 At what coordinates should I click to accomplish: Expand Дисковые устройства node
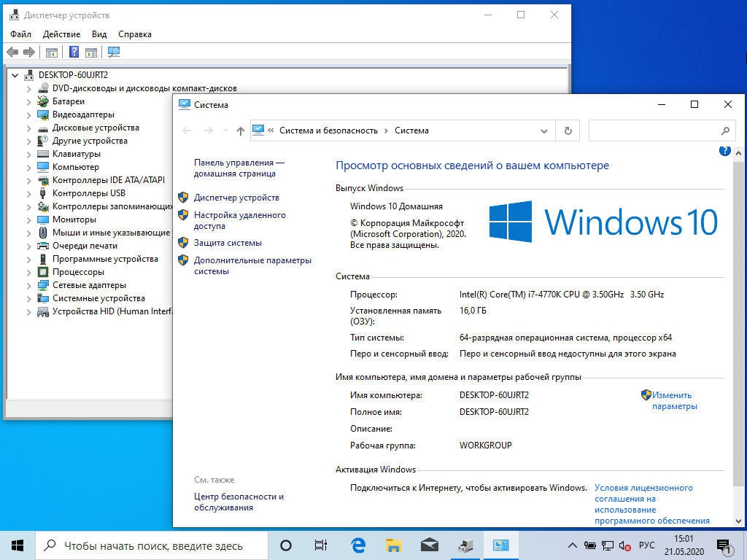(x=28, y=128)
